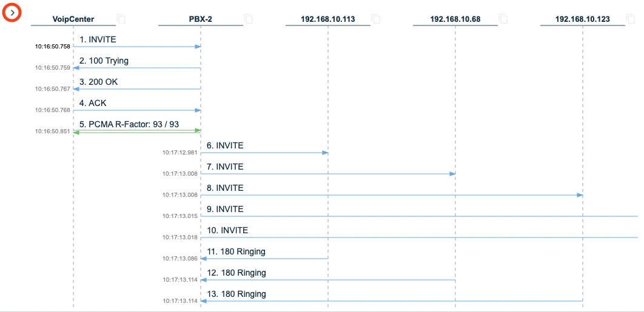This screenshot has height=312, width=644.
Task: Copy the PBX-2 host name
Action: 249,19
